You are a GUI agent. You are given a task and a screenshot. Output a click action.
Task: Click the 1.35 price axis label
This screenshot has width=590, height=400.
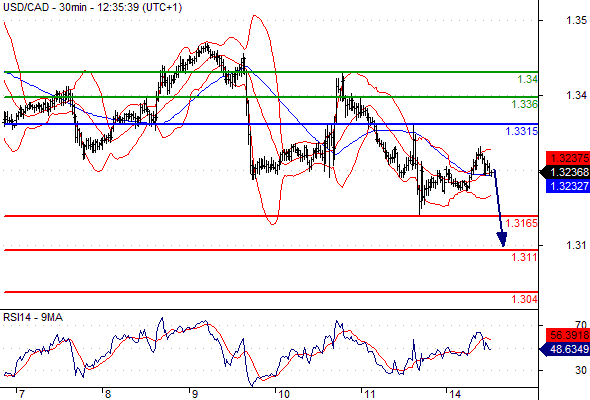(x=576, y=20)
